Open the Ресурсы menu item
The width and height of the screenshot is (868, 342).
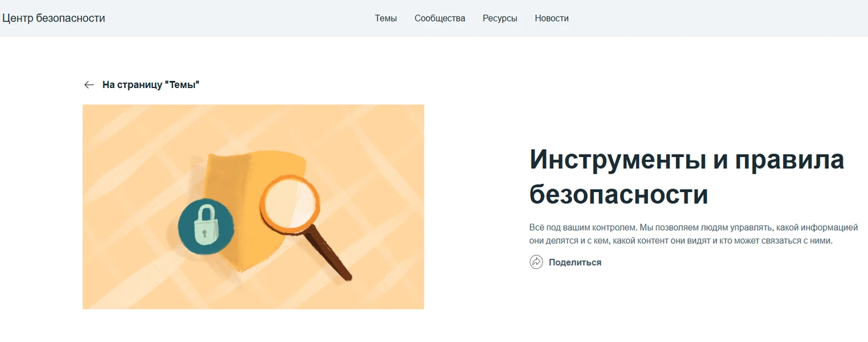(x=500, y=18)
